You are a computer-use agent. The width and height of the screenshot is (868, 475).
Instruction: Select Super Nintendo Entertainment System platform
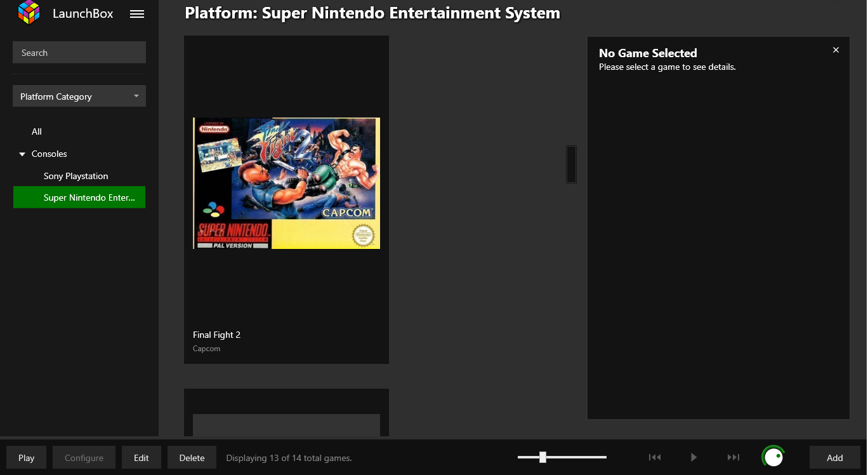(79, 197)
